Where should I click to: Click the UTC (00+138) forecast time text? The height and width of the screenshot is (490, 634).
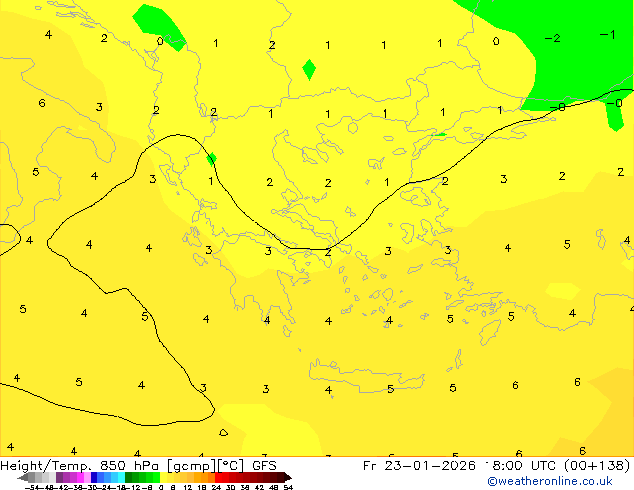click(x=579, y=465)
